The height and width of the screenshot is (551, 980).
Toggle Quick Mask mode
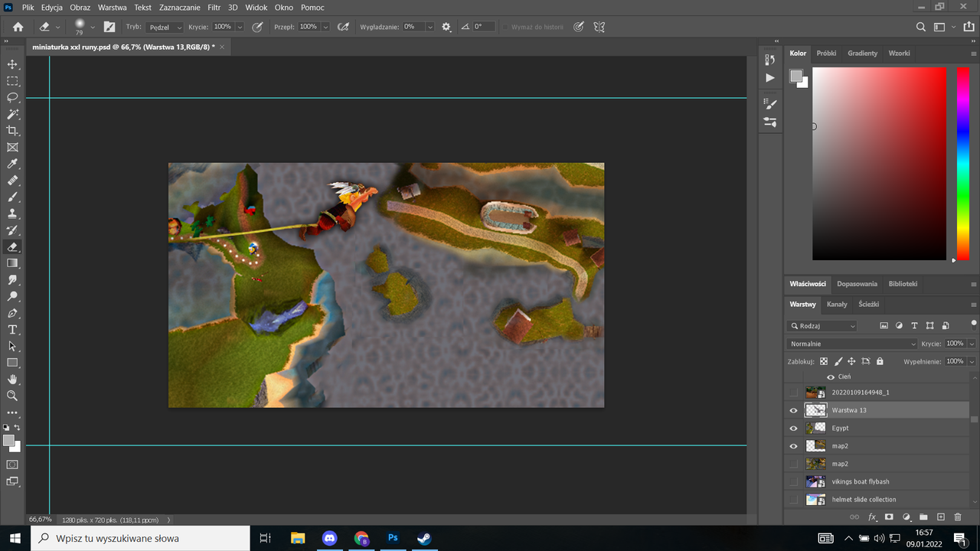[x=12, y=465]
